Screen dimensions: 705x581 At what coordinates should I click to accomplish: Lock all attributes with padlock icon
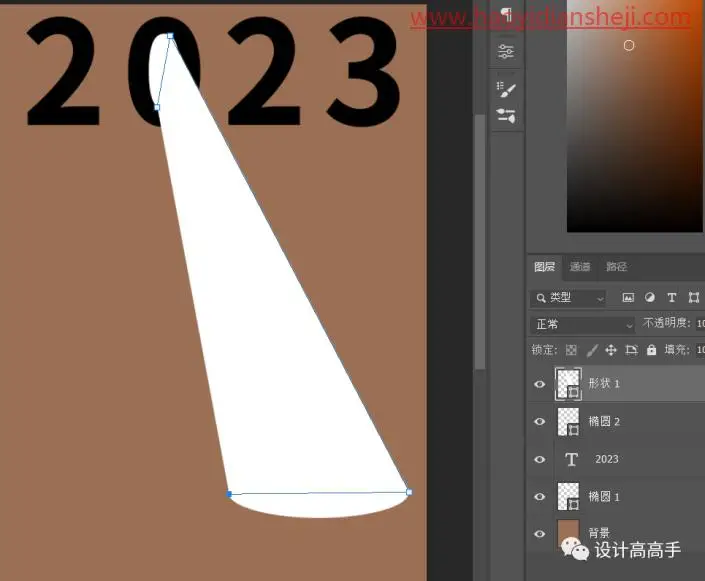click(x=651, y=349)
